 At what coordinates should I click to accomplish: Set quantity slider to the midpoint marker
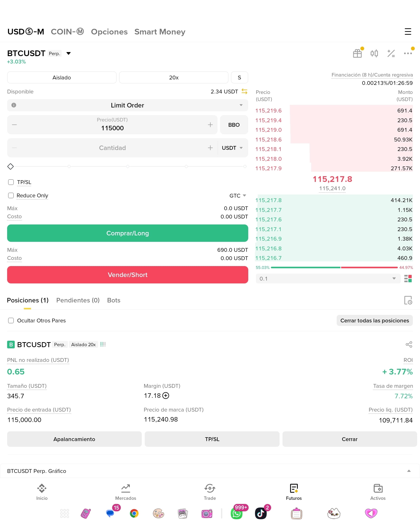coord(128,166)
